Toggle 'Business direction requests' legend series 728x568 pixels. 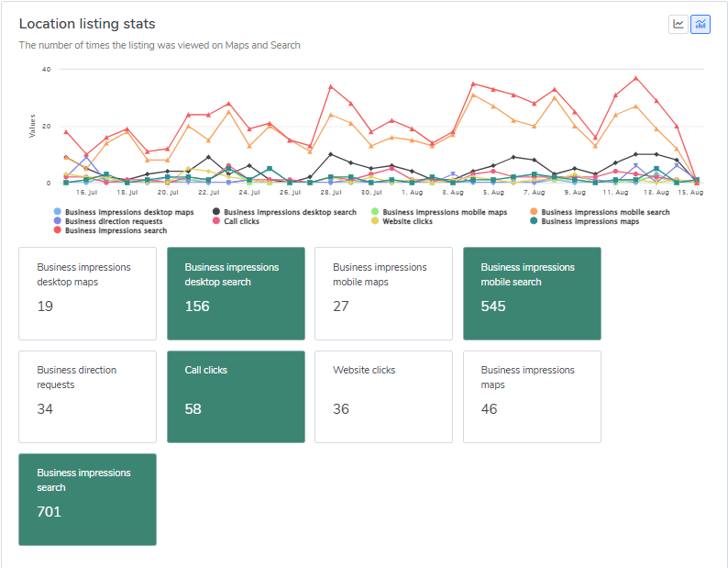coord(115,221)
